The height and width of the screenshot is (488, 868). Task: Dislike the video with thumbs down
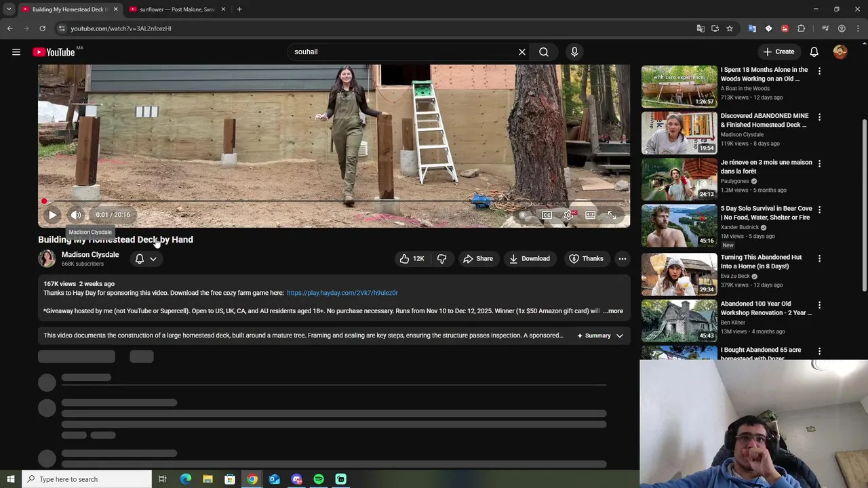click(441, 258)
